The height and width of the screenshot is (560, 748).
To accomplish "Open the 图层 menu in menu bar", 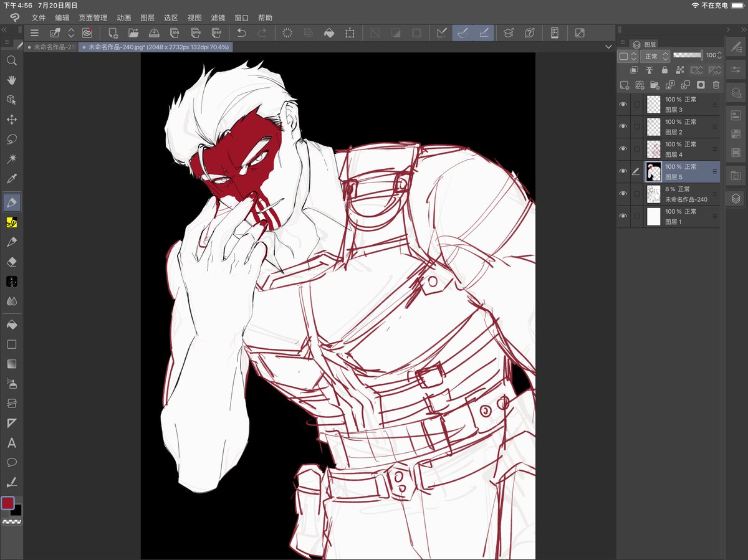I will pyautogui.click(x=147, y=18).
